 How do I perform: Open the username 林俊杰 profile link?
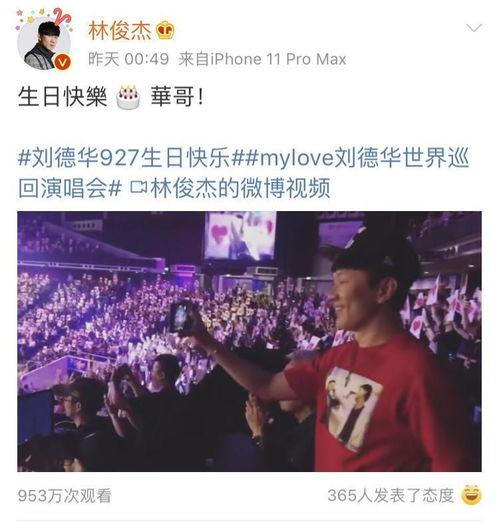120,31
